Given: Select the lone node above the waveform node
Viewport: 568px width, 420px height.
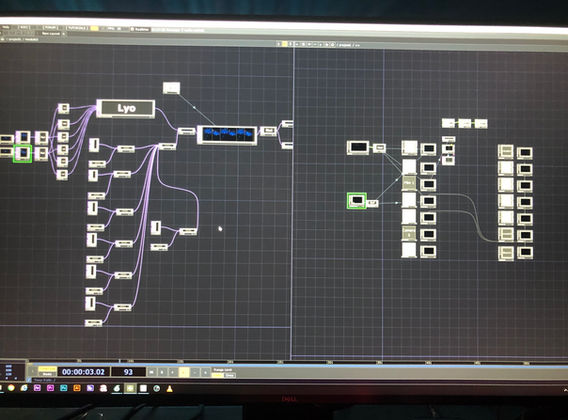Looking at the screenshot, I should point(171,88).
